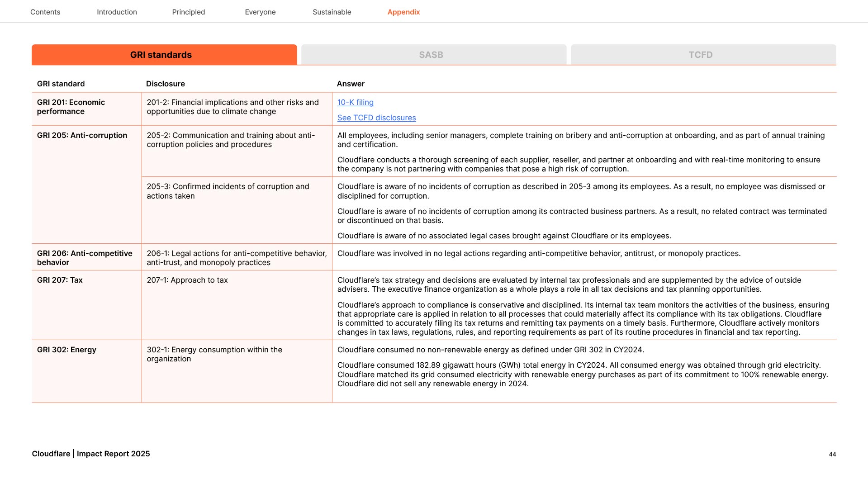
Task: Switch to the TCFD tab
Action: [703, 55]
